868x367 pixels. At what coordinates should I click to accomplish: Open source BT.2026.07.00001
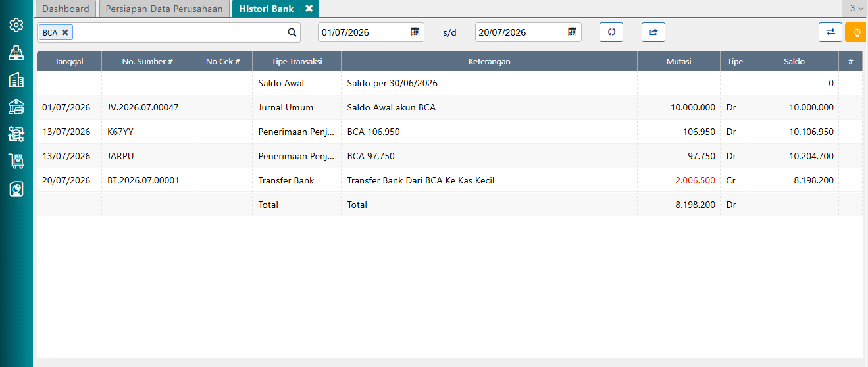coord(143,180)
